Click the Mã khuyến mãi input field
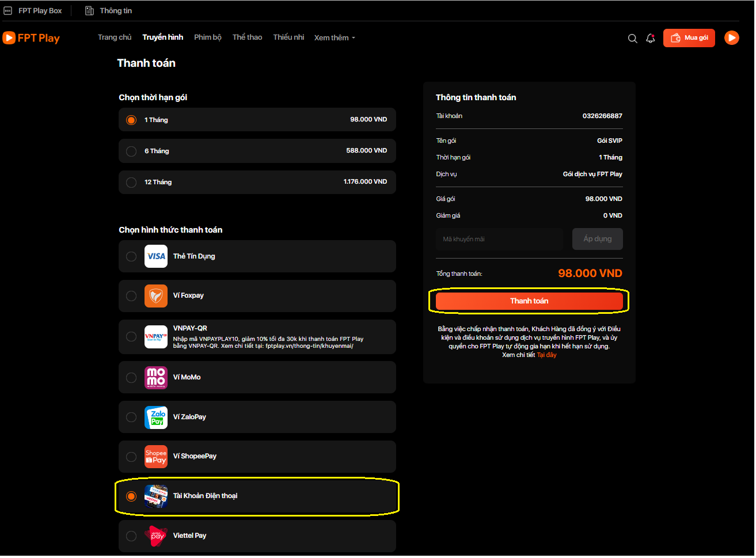This screenshot has height=558, width=756. (499, 239)
